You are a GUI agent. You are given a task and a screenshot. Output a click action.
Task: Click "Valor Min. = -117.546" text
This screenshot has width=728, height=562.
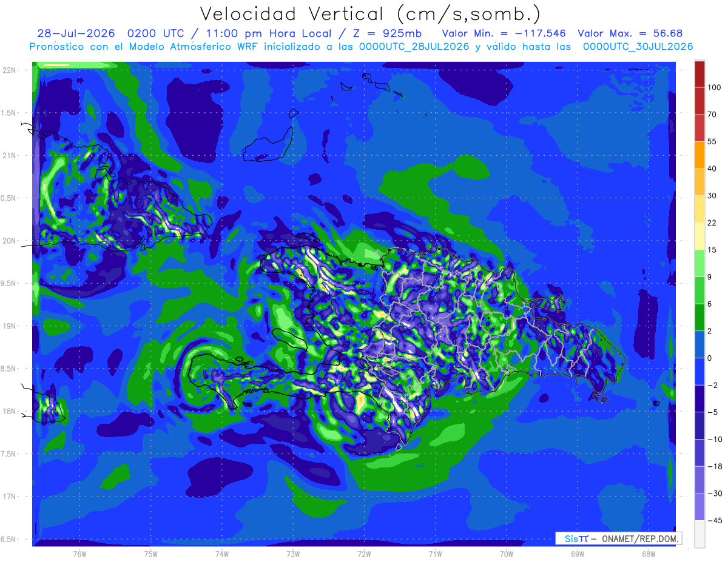pyautogui.click(x=504, y=33)
